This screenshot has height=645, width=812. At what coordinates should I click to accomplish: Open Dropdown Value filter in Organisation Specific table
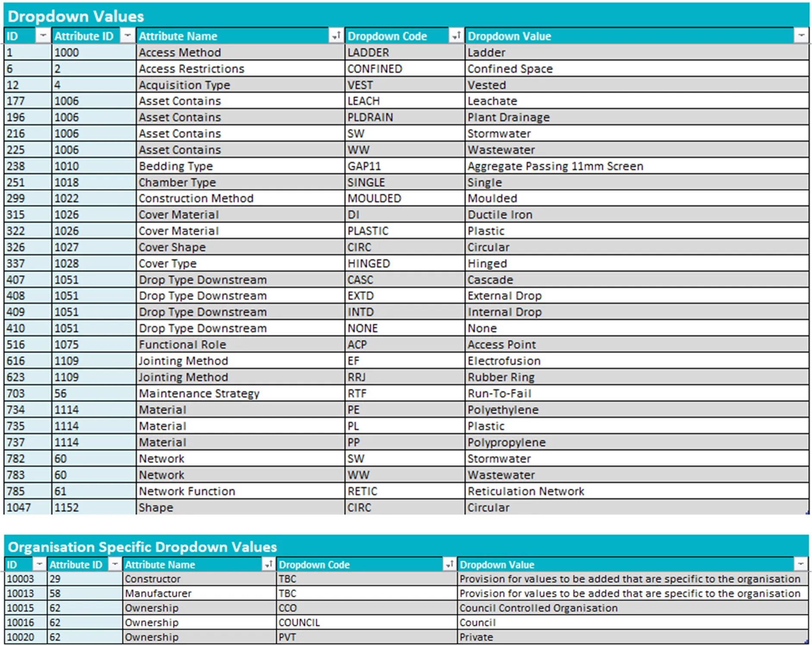(800, 564)
